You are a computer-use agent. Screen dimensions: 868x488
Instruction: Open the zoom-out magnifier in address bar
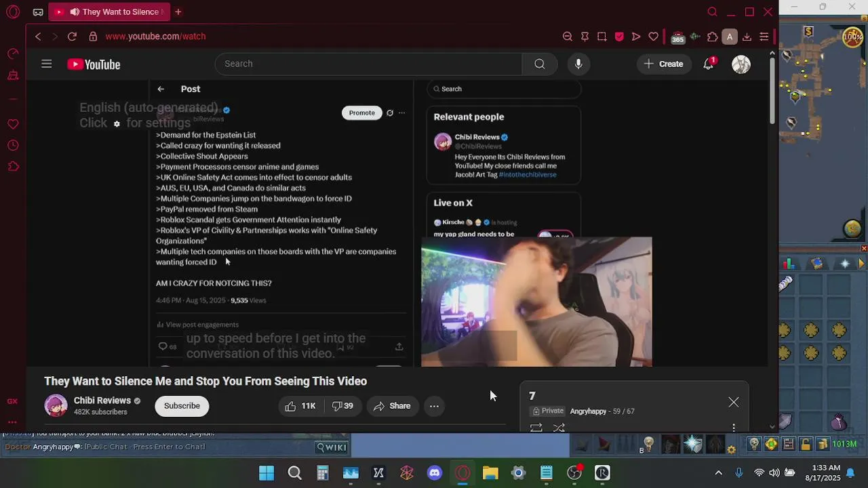pos(568,37)
